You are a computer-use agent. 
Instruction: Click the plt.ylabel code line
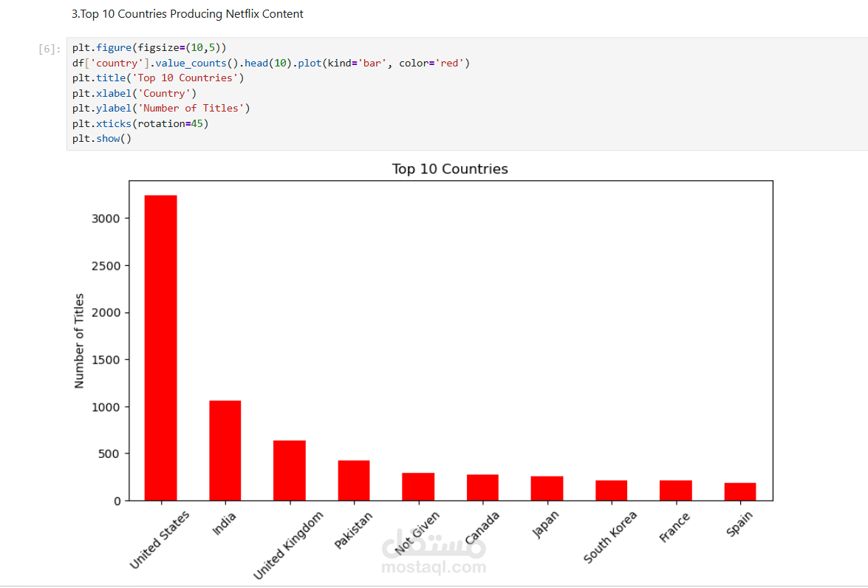161,108
